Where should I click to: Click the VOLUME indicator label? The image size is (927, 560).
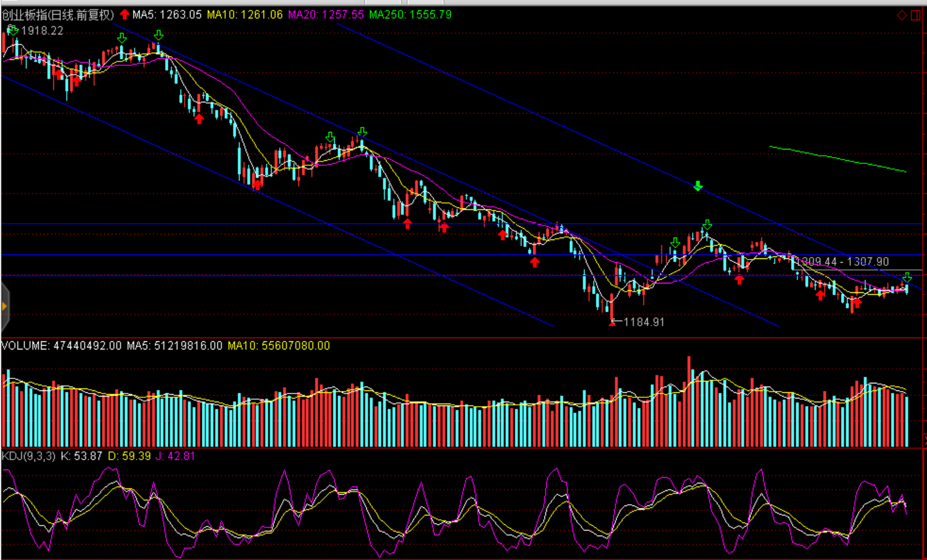click(x=62, y=346)
